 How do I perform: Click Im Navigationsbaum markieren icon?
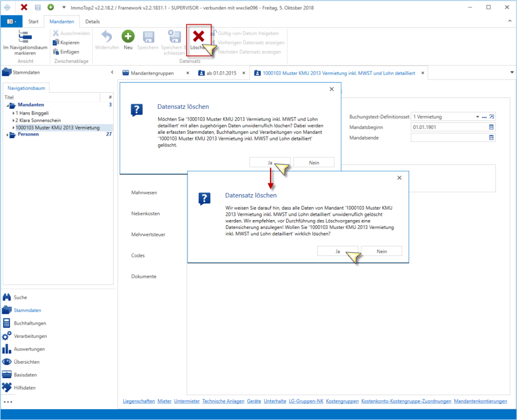pyautogui.click(x=25, y=36)
